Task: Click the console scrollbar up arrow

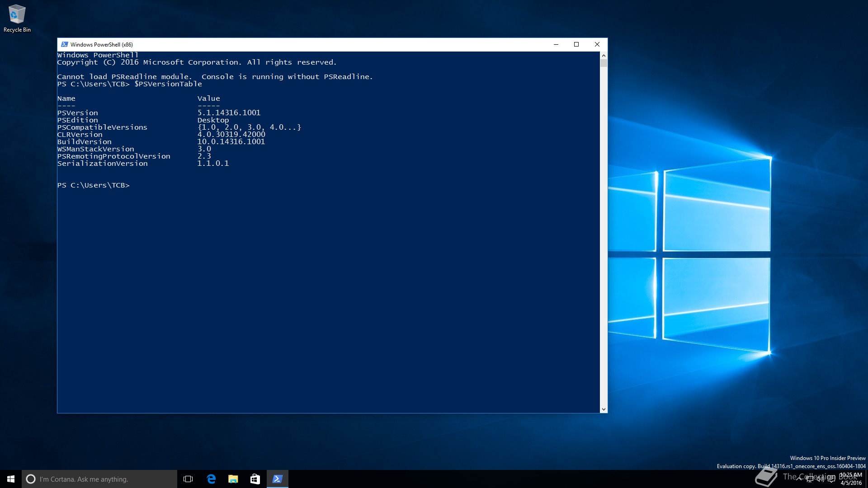Action: (604, 55)
